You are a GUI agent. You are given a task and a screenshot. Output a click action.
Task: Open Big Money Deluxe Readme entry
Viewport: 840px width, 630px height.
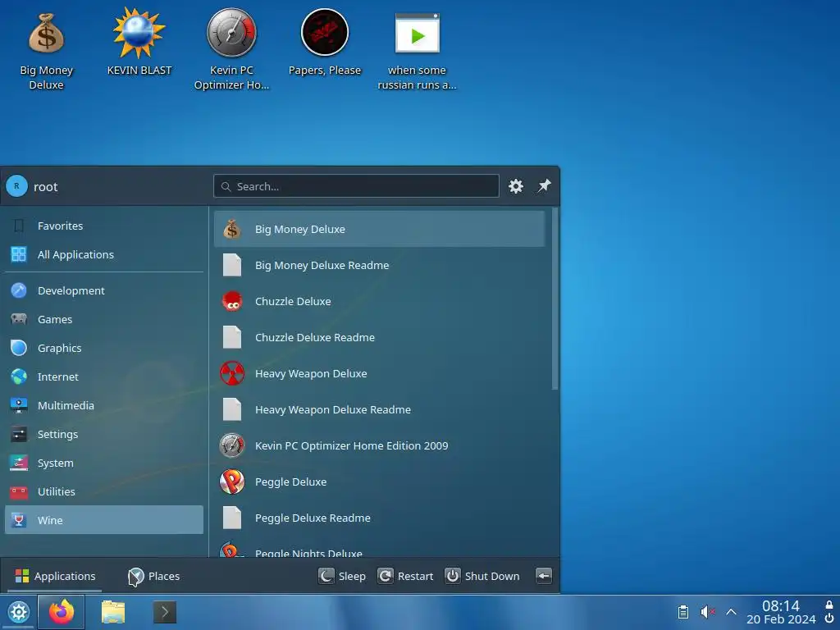(x=379, y=265)
